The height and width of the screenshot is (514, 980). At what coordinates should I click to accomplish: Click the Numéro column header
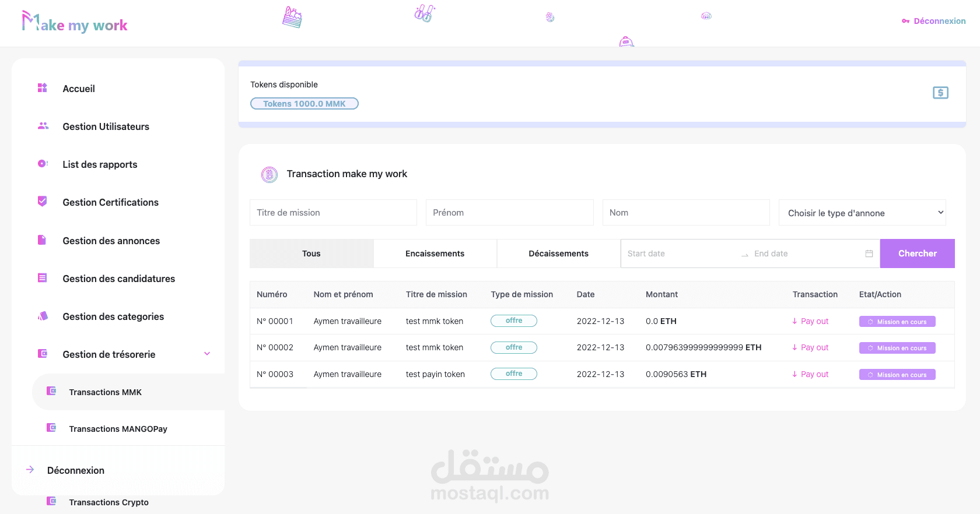pos(272,294)
